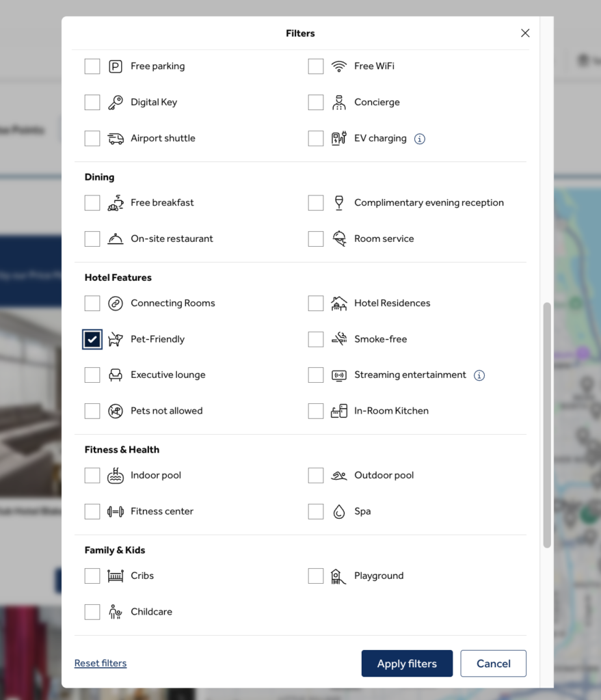Click the Streaming entertainment info icon

479,375
